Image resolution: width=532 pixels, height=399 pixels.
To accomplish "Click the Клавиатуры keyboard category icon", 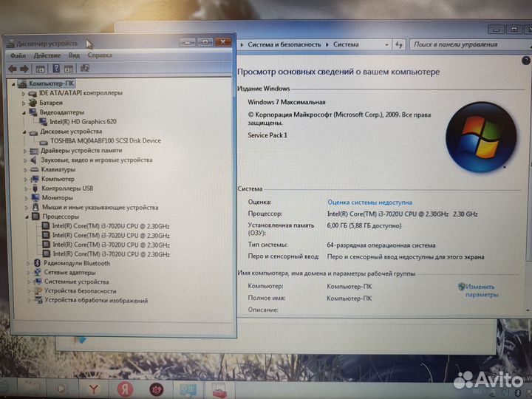I will (x=35, y=169).
